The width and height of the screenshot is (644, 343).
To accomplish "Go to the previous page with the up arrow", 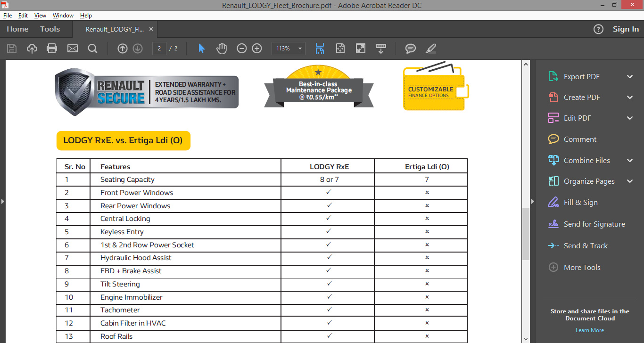I will [123, 49].
